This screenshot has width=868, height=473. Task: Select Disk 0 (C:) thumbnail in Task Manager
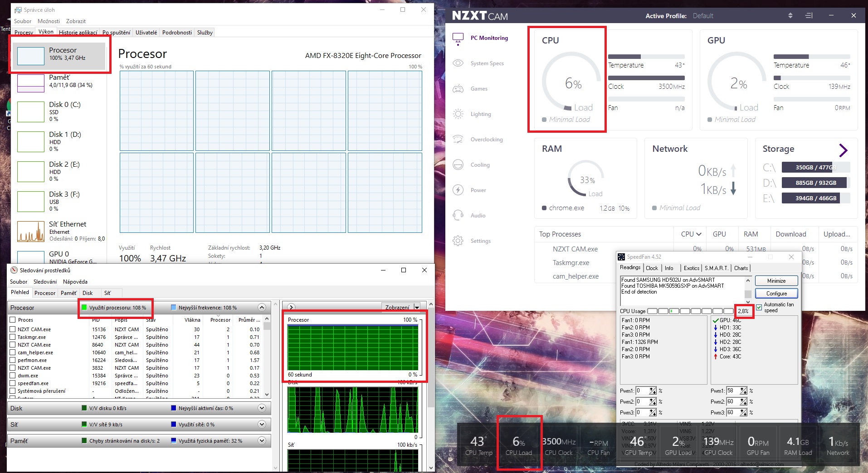31,112
